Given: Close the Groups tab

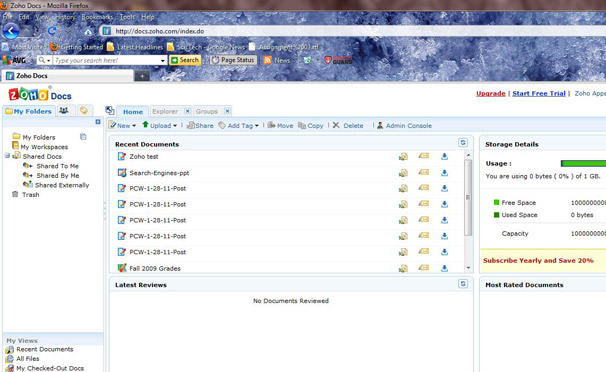Looking at the screenshot, I should [227, 111].
